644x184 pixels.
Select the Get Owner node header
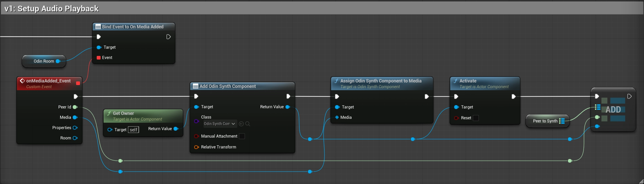tap(143, 116)
